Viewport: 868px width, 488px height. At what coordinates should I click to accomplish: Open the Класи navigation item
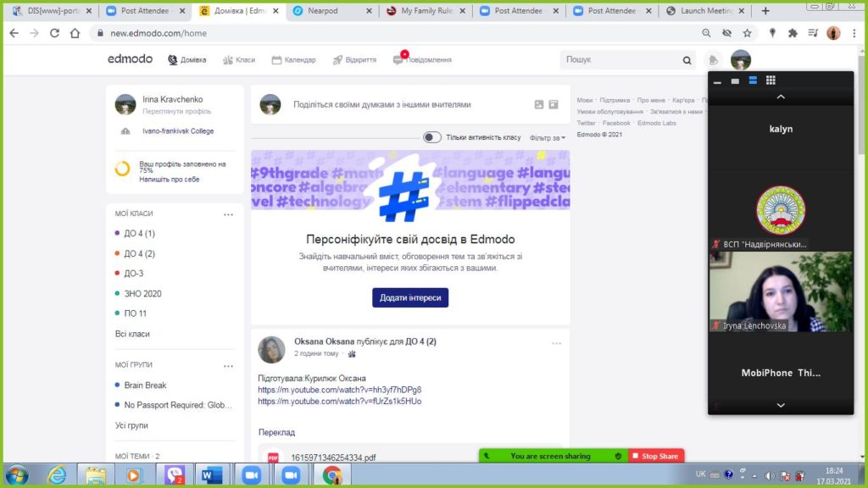[238, 60]
